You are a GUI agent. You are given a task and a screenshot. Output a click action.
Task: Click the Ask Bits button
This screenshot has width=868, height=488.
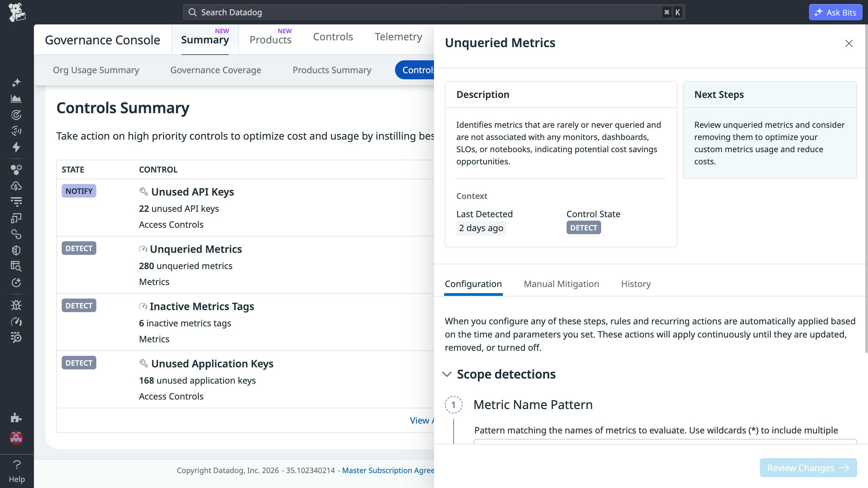(x=835, y=13)
